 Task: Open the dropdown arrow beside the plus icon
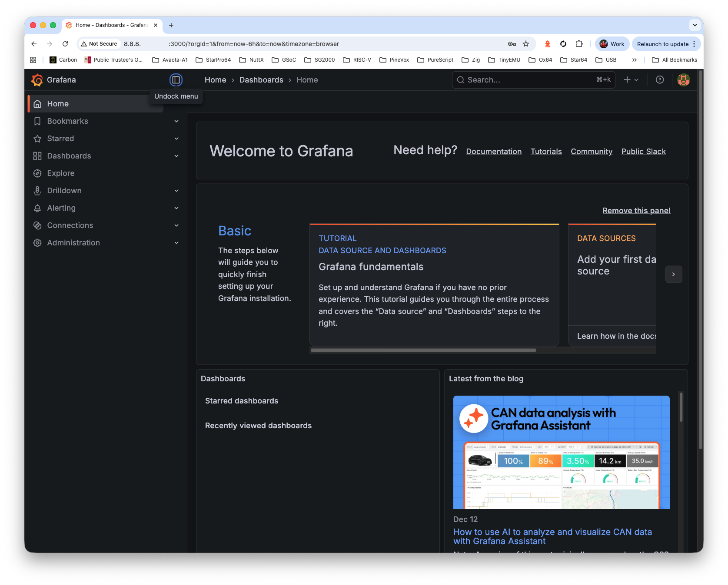636,80
